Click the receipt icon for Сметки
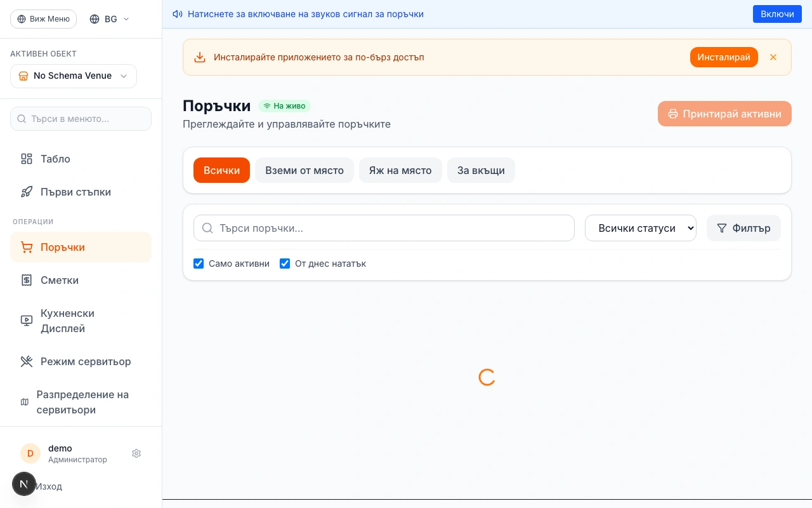The image size is (812, 508). tap(27, 280)
